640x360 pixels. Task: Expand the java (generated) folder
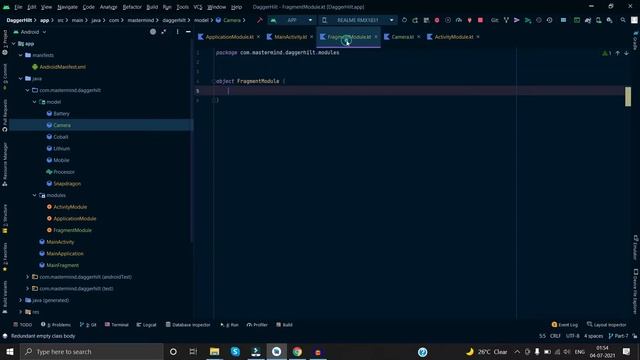20,300
